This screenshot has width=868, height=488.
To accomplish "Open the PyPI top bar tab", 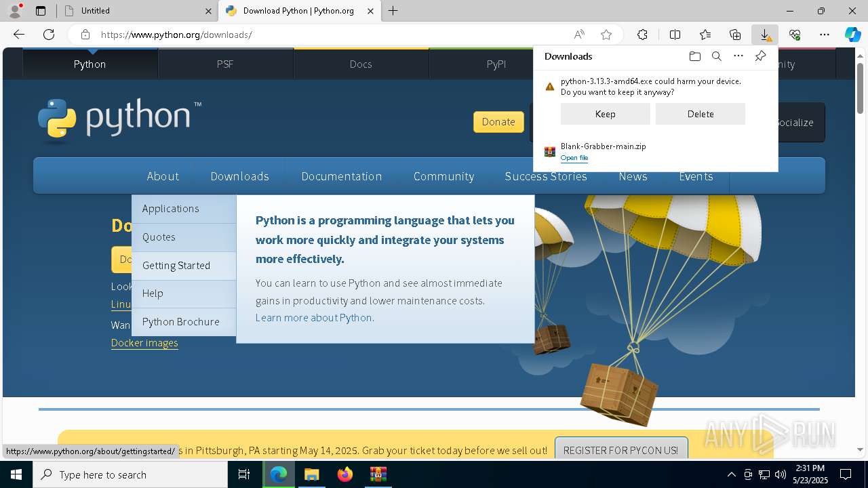I will tap(496, 64).
